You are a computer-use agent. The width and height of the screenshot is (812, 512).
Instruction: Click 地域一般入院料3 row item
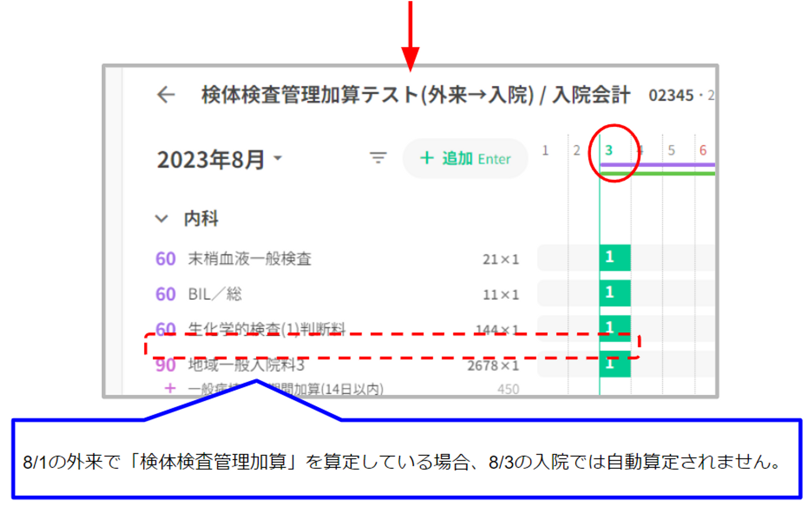(x=246, y=365)
